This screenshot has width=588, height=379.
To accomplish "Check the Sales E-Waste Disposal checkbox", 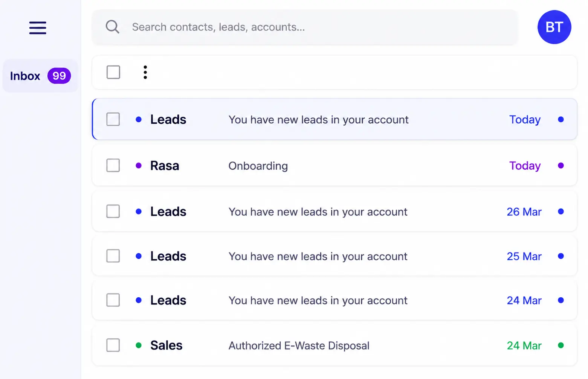I will click(x=113, y=345).
